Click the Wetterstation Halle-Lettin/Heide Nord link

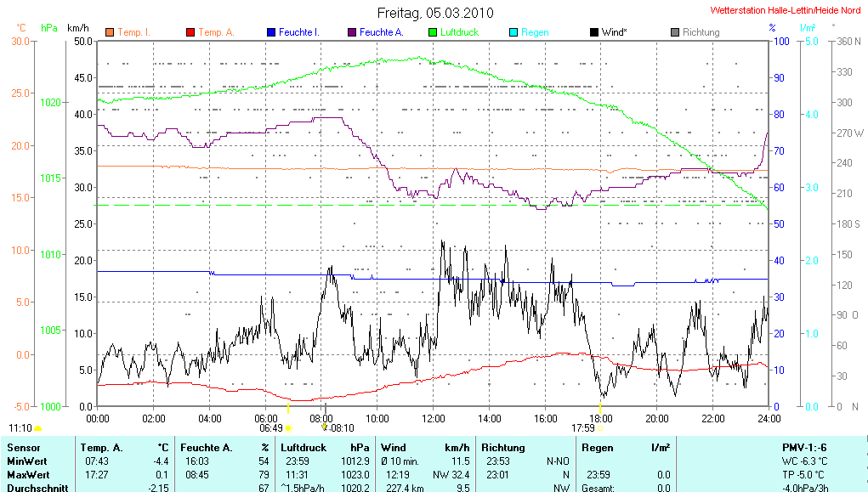point(786,11)
